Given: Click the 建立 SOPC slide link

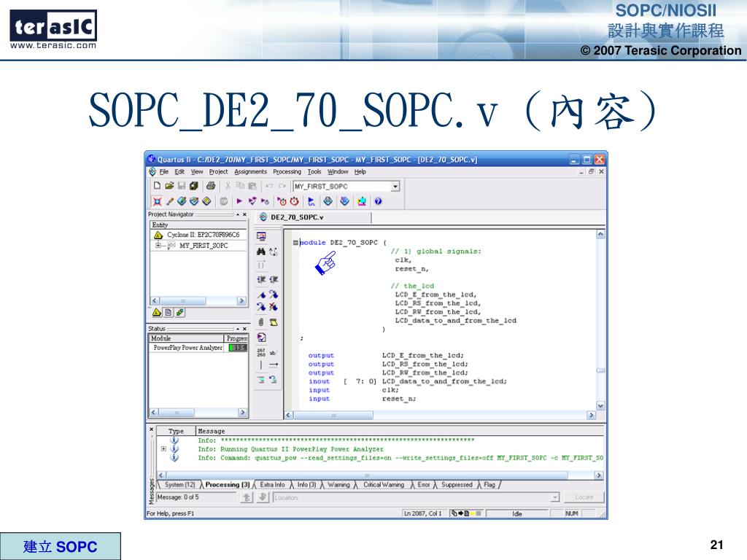Looking at the screenshot, I should point(61,547).
